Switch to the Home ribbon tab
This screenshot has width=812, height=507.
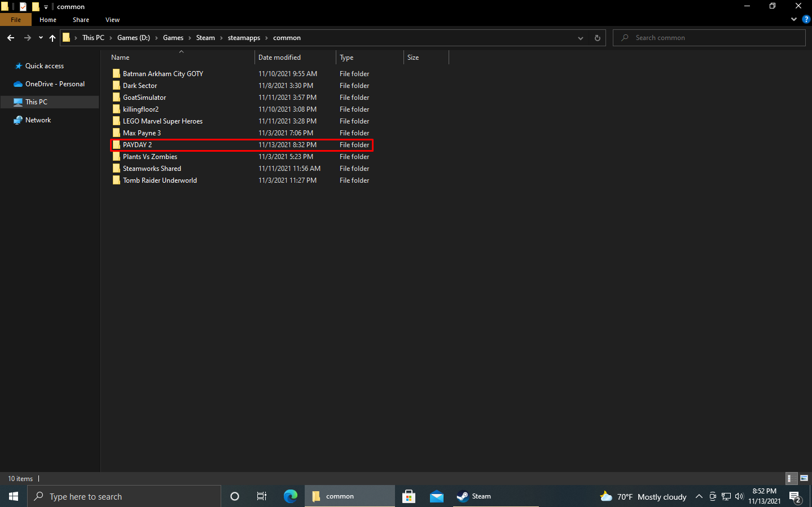[x=48, y=20]
